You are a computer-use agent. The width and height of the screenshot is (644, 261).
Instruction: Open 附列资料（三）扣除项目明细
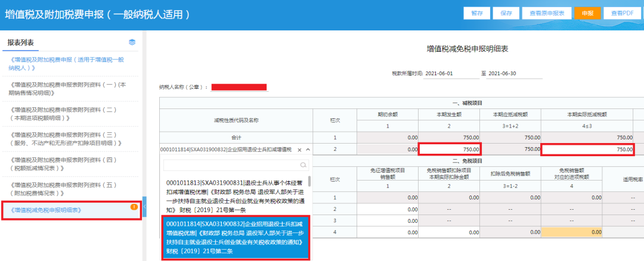click(70, 139)
